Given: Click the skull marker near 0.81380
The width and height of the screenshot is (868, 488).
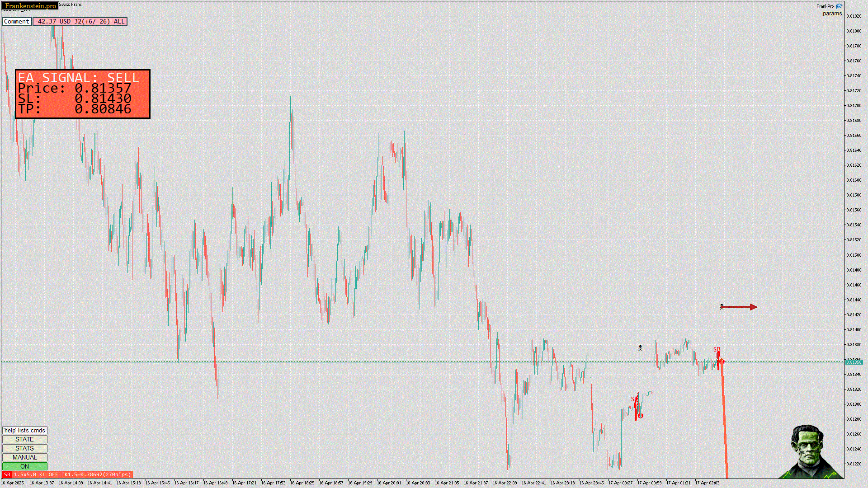Looking at the screenshot, I should pos(640,348).
